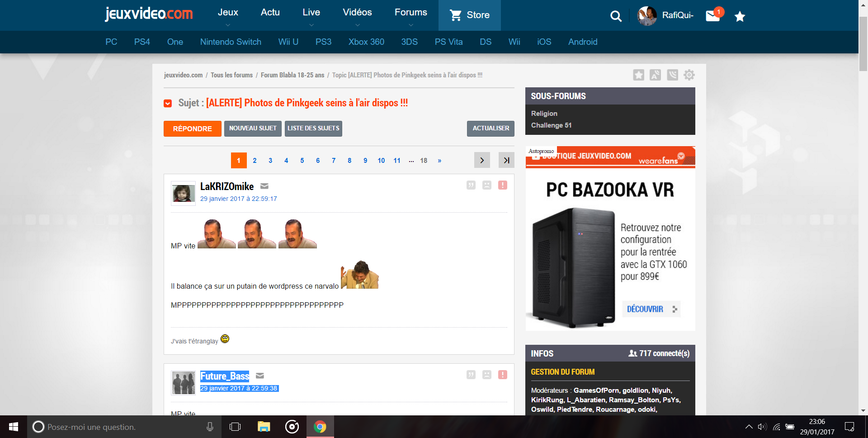Send a private message to LaKRIZOmike via envelope icon

coord(264,186)
